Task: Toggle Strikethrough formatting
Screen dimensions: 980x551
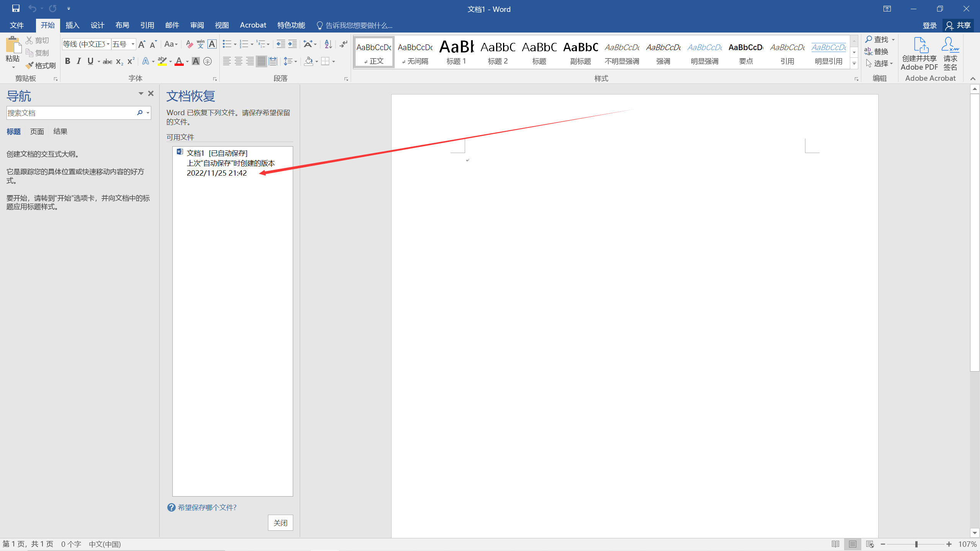Action: tap(108, 61)
